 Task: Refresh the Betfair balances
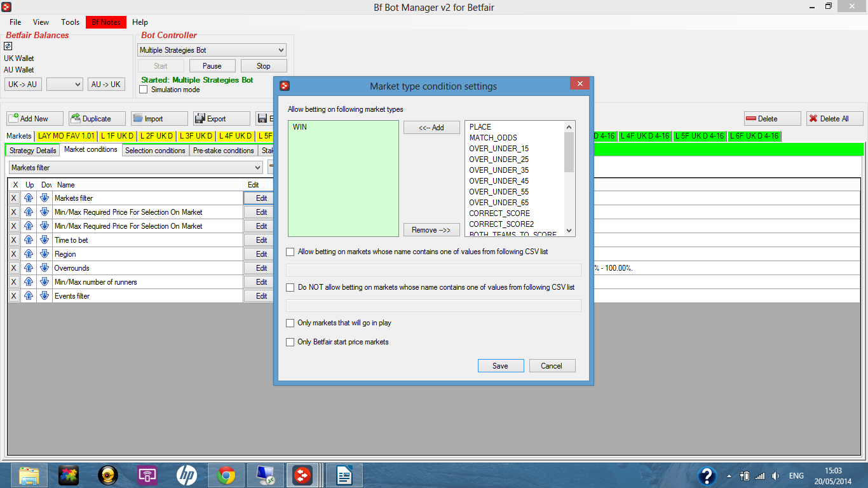[x=8, y=46]
